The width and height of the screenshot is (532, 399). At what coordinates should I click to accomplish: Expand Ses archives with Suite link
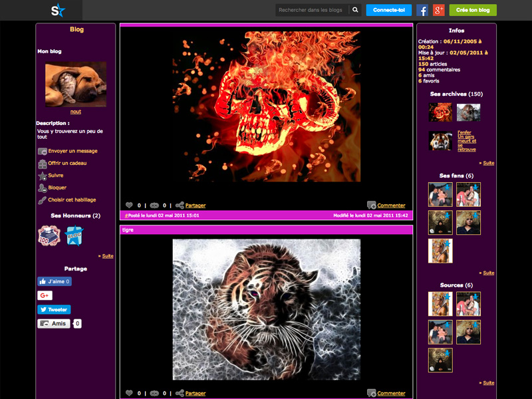click(488, 163)
